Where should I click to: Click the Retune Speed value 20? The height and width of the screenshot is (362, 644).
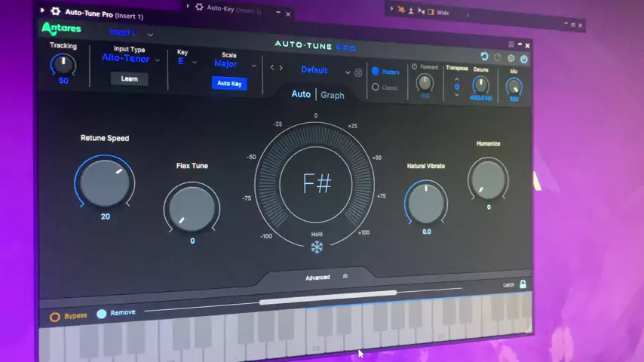(106, 216)
